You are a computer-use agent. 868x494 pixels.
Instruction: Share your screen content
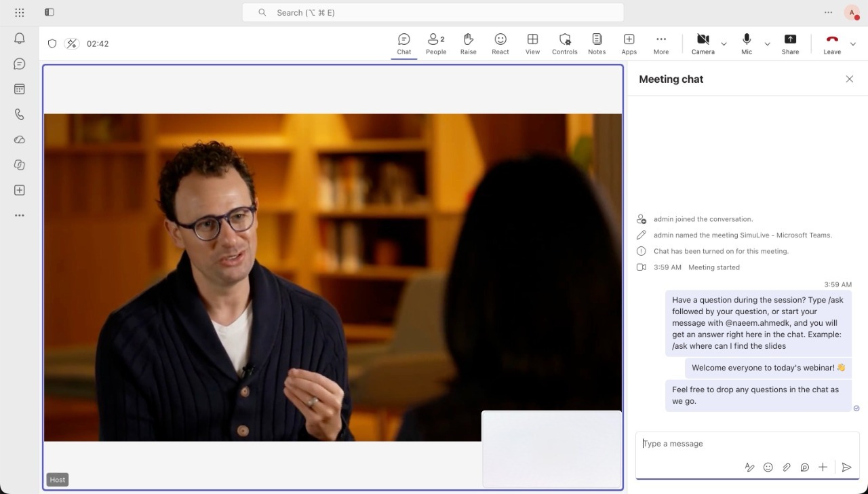point(790,43)
